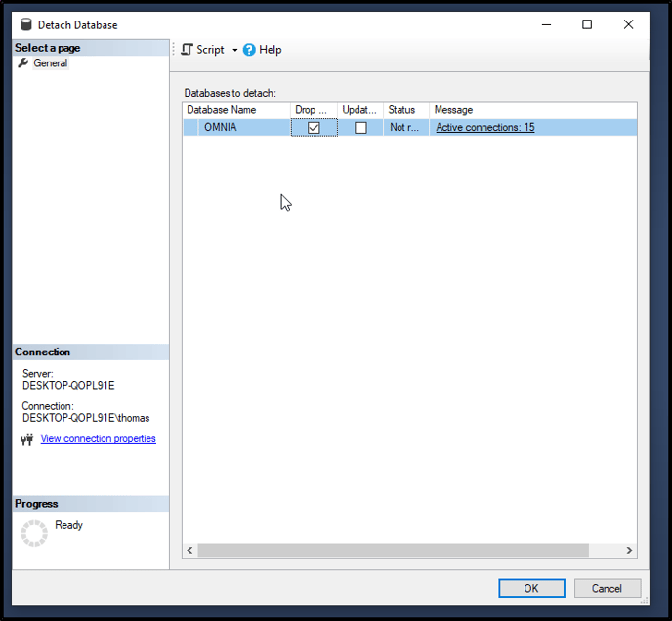Close the Detach Database dialog
672x621 pixels.
628,24
